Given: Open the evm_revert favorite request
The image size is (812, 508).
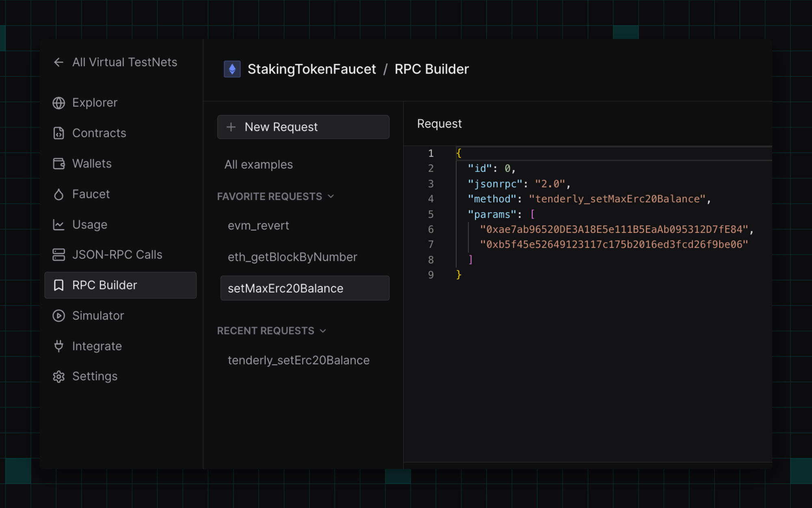Looking at the screenshot, I should [x=259, y=226].
